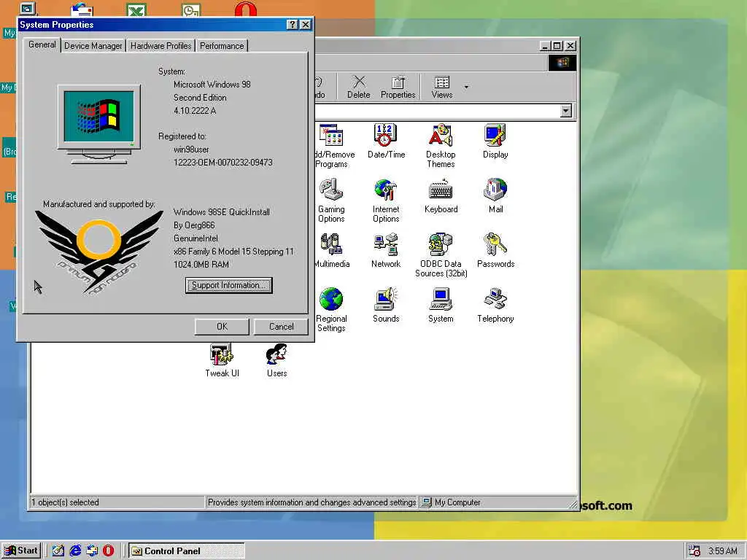Click the 'GenuineIntel' text
Image resolution: width=747 pixels, height=560 pixels.
[196, 238]
